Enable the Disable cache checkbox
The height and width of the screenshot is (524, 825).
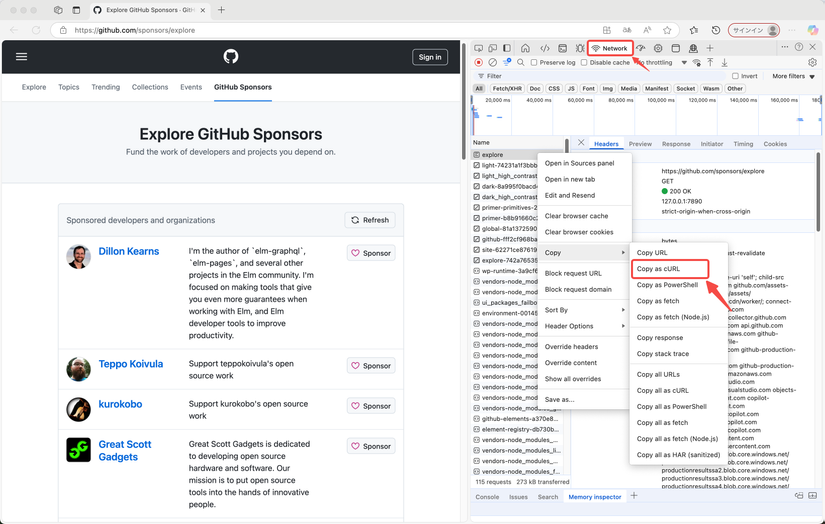[x=584, y=62]
